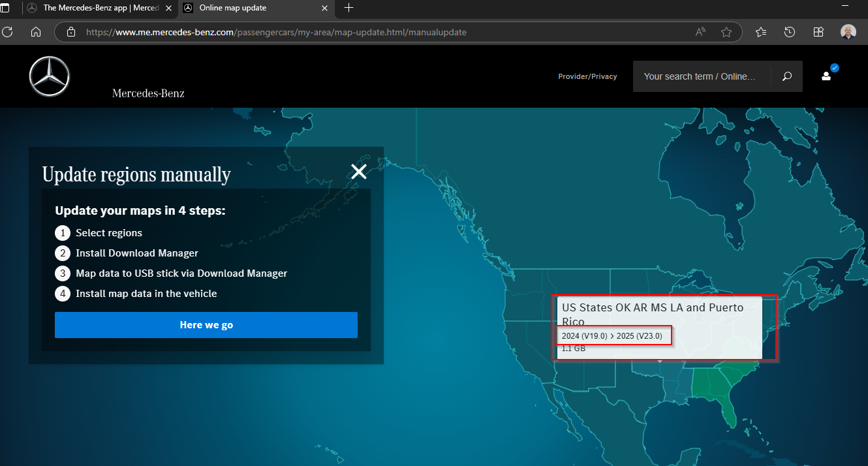Image resolution: width=868 pixels, height=466 pixels.
Task: Go to the browser home page
Action: [36, 32]
